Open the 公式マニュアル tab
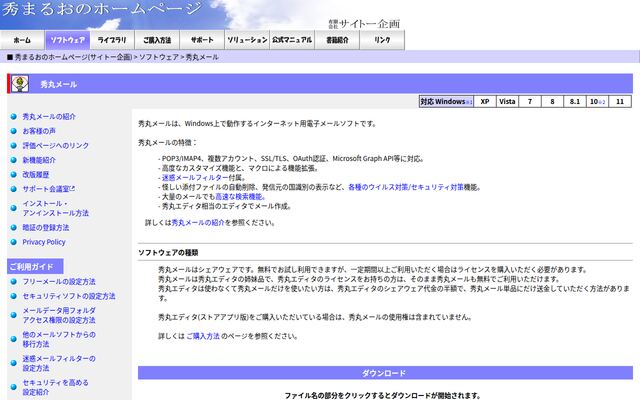This screenshot has width=640, height=400. click(292, 40)
